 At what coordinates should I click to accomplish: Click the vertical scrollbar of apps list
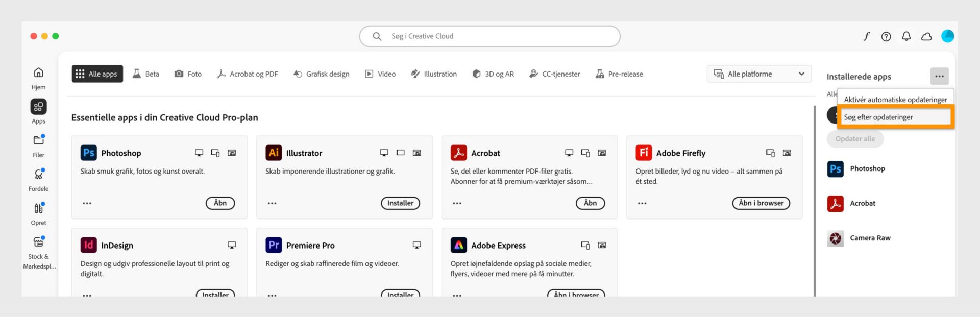point(814,201)
